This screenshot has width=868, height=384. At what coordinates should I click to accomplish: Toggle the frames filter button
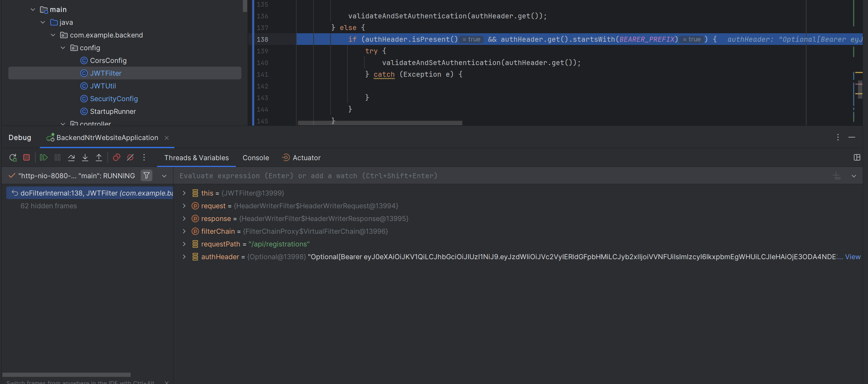coord(146,176)
